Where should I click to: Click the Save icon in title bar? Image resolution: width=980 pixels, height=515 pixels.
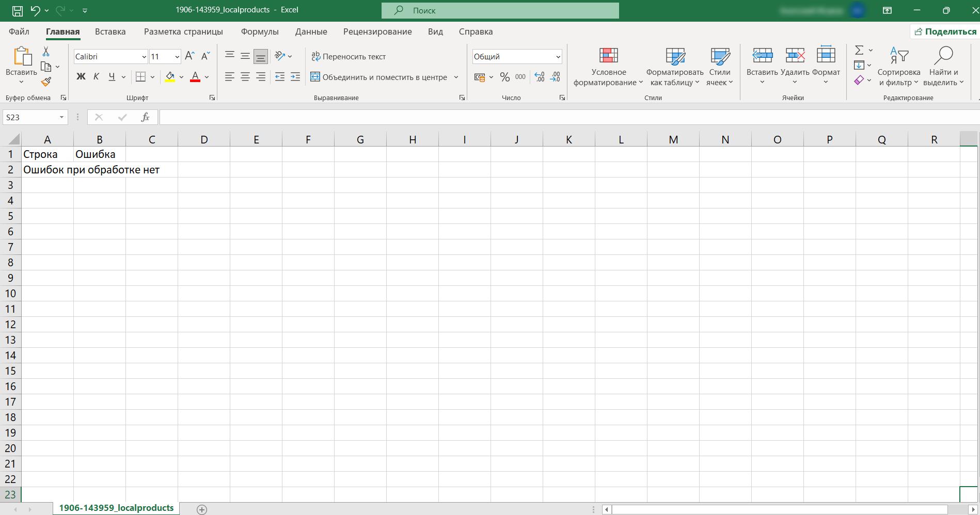coord(17,10)
